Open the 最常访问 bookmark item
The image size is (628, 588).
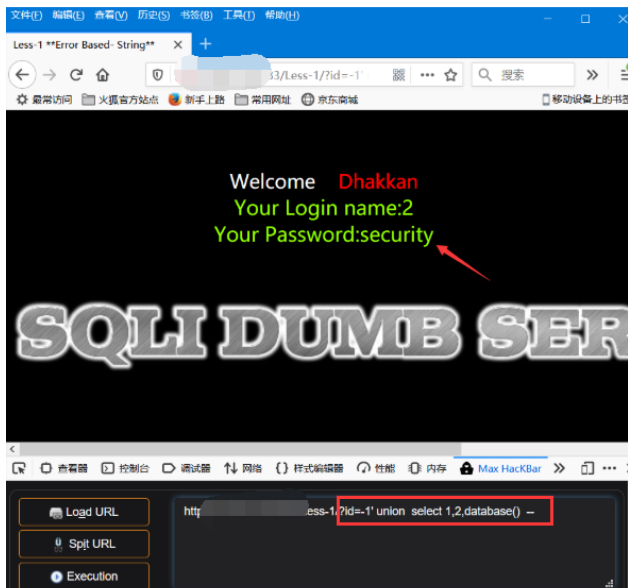tap(44, 99)
